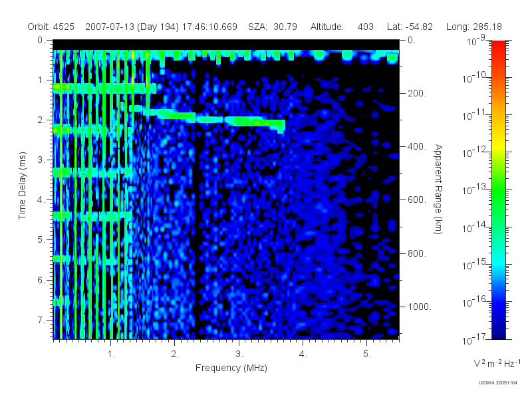Click the horizontal harmonic band near 1.2 ms delay

(104, 88)
